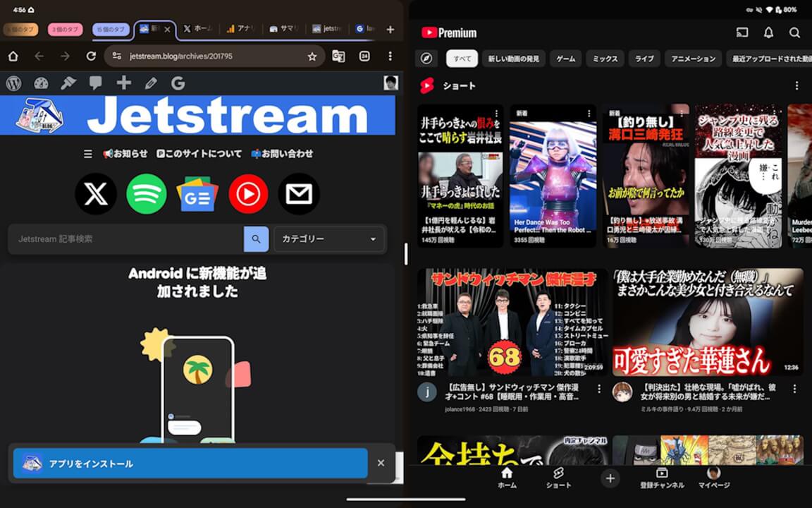Open site settings icon in address bar
The height and width of the screenshot is (508, 812).
click(x=117, y=56)
